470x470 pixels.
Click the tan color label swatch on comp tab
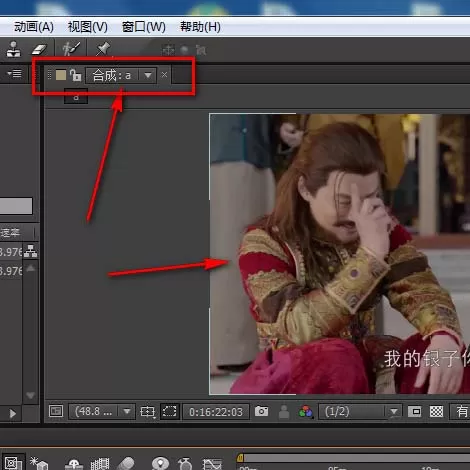(x=61, y=75)
